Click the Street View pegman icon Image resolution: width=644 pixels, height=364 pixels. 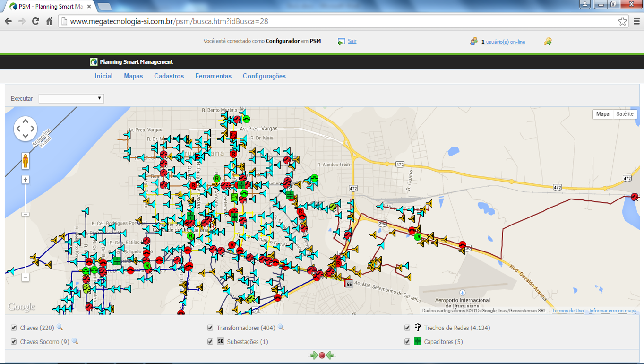(x=26, y=161)
